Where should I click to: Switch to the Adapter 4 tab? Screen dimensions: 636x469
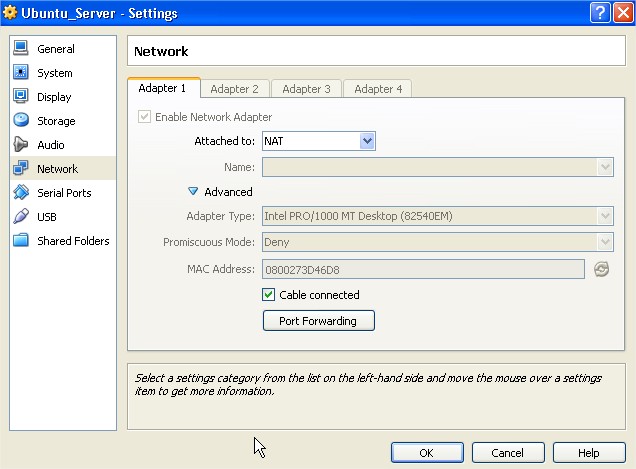[x=378, y=89]
